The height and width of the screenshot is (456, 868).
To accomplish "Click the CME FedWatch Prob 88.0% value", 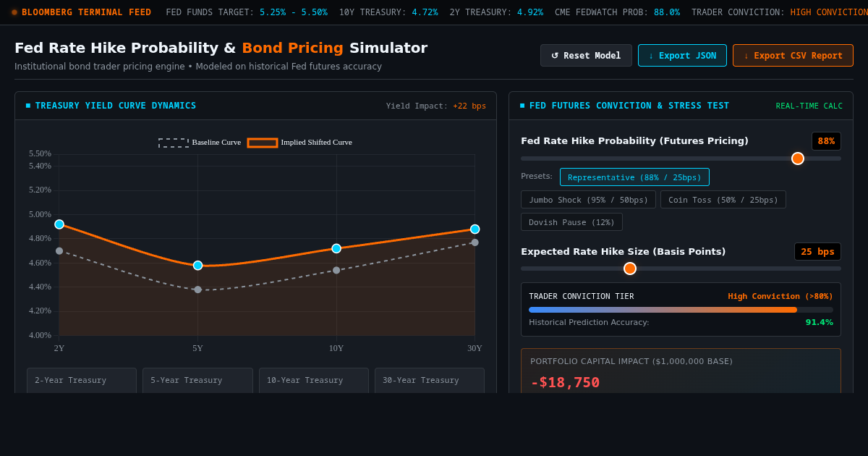I will [666, 12].
